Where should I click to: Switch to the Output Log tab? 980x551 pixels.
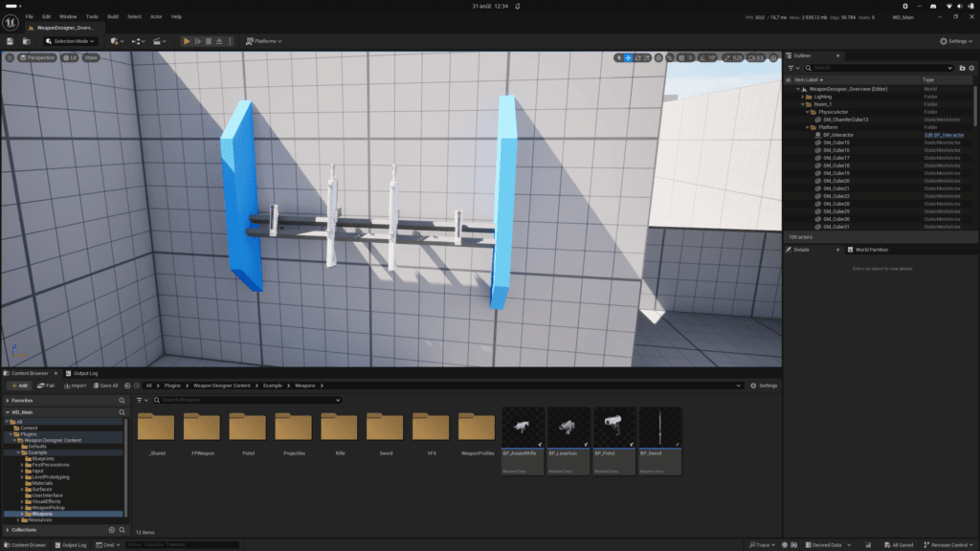click(82, 373)
